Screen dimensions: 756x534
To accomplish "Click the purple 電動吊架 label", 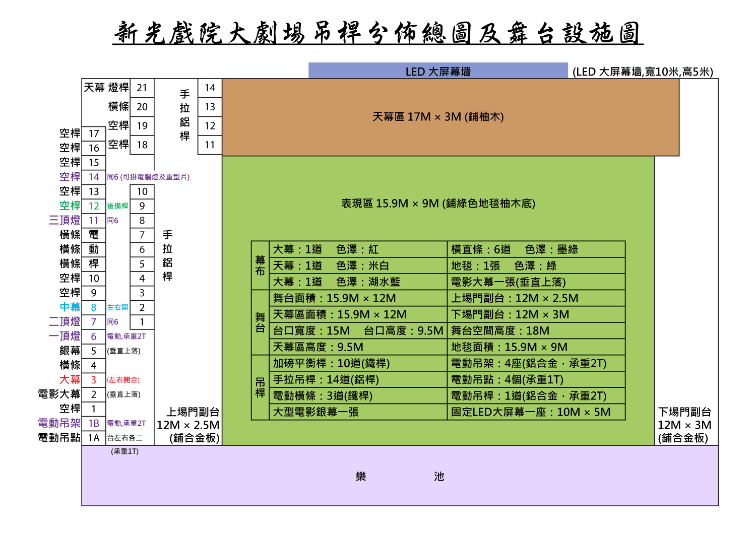I will point(59,423).
